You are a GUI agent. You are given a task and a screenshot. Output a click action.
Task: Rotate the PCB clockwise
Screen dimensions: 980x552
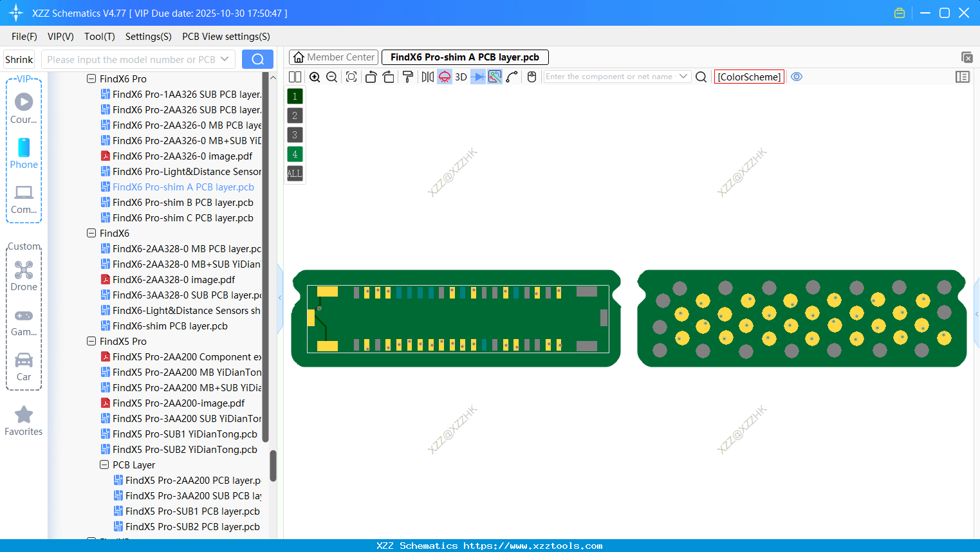pyautogui.click(x=388, y=77)
